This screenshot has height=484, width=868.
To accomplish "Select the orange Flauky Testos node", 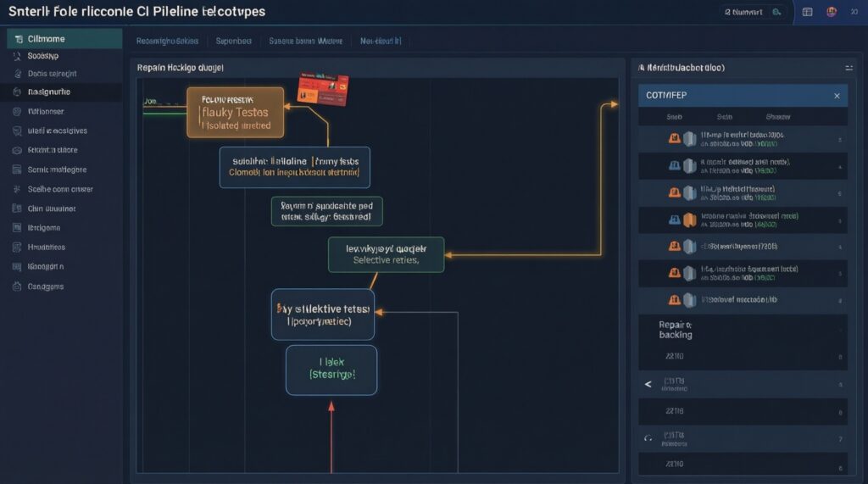I will [x=235, y=112].
